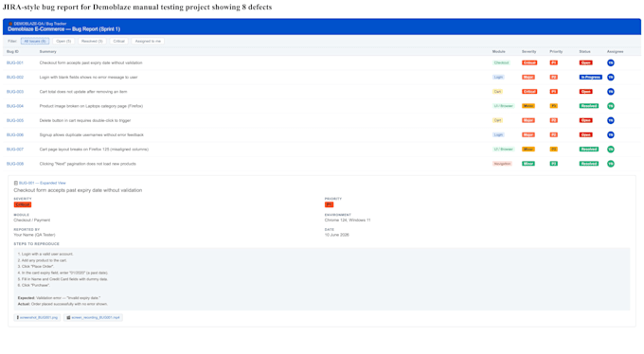
Task: Select the All Issues (8) filter
Action: 35,41
